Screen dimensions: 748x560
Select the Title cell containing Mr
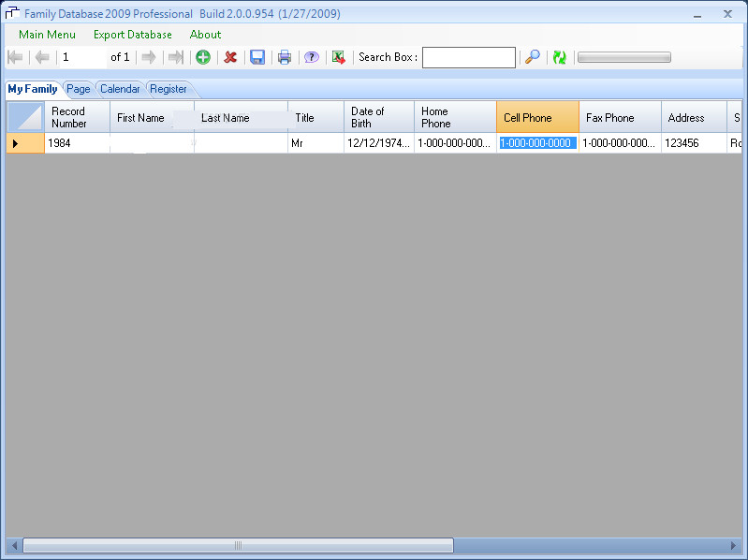click(x=315, y=143)
